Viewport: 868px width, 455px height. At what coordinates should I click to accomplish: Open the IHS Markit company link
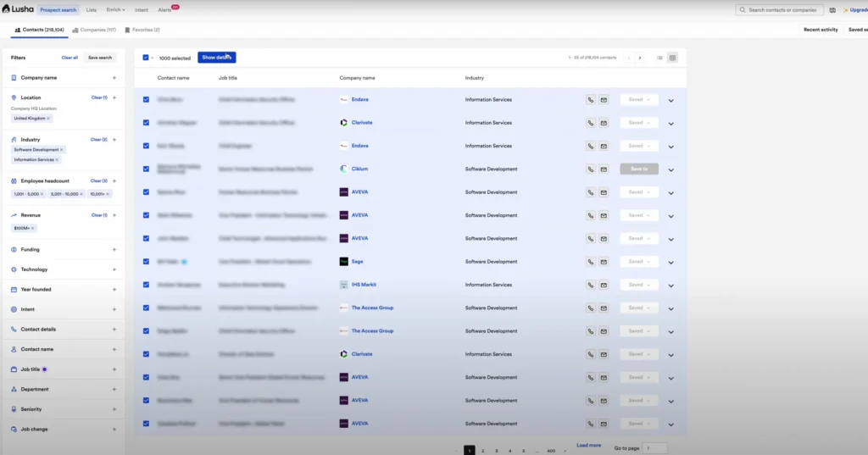coord(364,285)
